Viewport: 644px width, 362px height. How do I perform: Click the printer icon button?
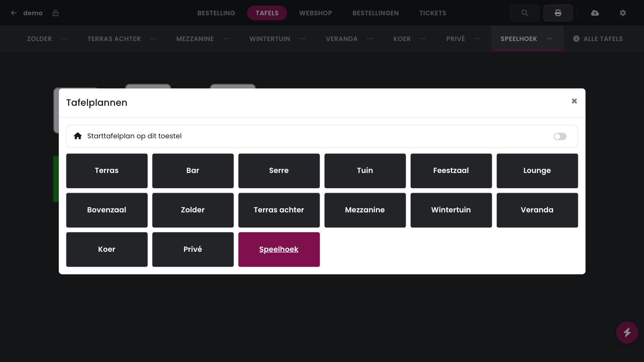pos(558,13)
